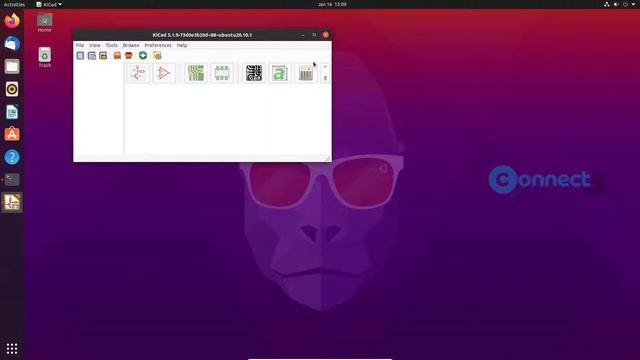Open Files manager in the dock
Screen dimensions: 640x360
[x=12, y=66]
